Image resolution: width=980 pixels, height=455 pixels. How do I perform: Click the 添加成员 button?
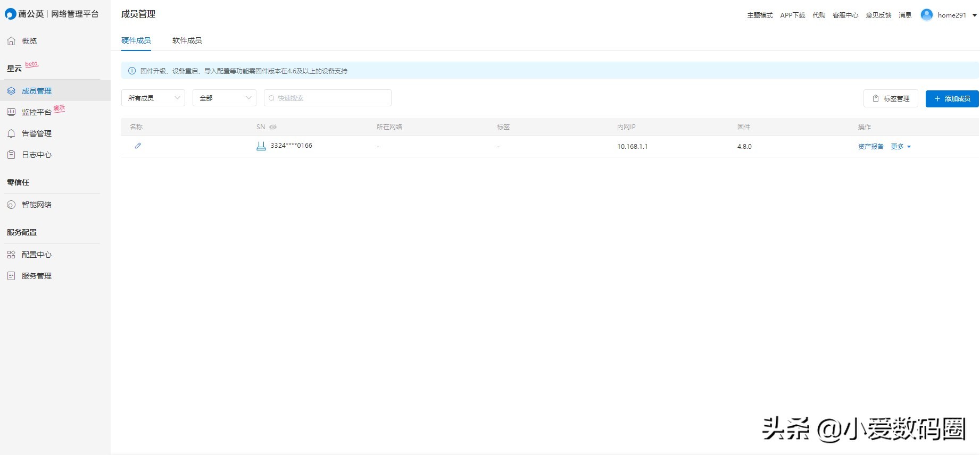[952, 99]
